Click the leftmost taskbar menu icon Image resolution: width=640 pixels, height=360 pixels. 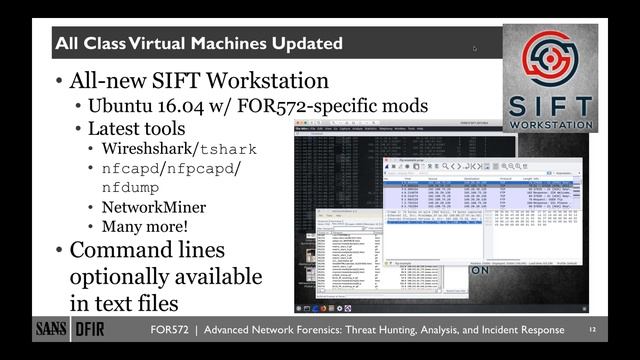(299, 309)
